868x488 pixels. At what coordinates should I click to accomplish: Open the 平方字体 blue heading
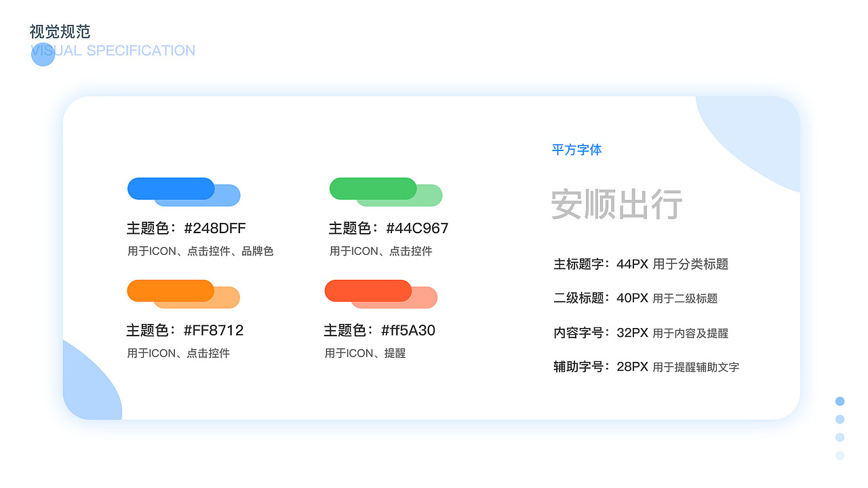tap(577, 150)
